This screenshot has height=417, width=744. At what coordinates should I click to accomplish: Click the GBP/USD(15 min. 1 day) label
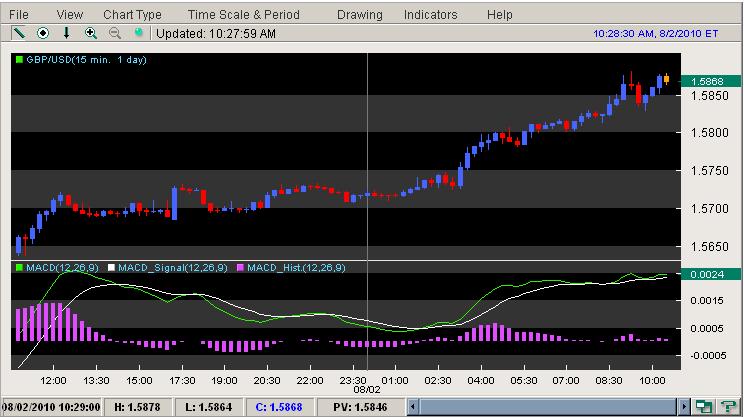point(86,60)
